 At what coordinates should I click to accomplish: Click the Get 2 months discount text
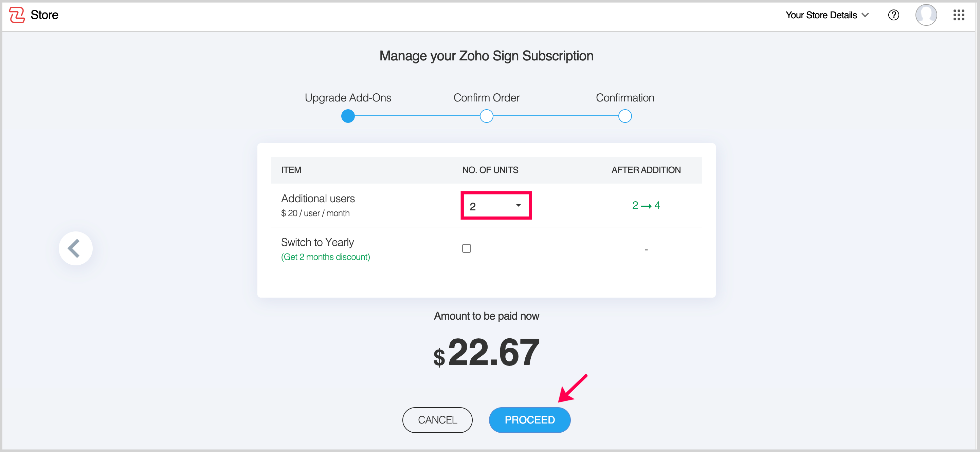[325, 257]
